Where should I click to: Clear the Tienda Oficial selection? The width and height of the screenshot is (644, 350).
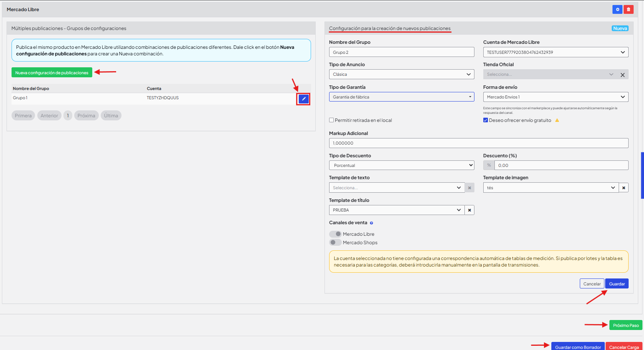tap(622, 75)
